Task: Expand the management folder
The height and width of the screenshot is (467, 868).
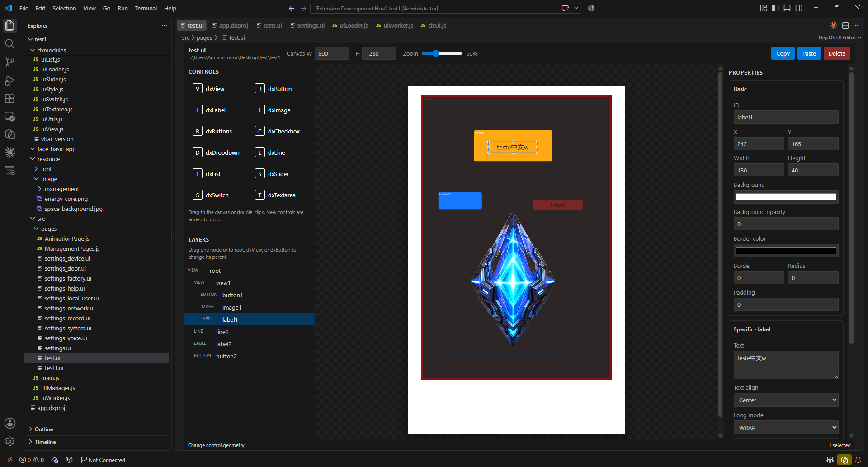Action: click(61, 189)
